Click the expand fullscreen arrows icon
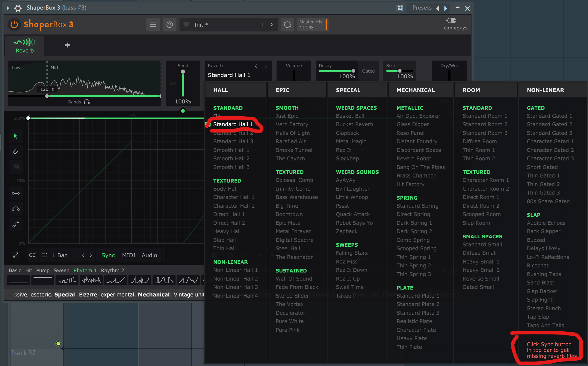The width and height of the screenshot is (588, 366). pos(16,255)
